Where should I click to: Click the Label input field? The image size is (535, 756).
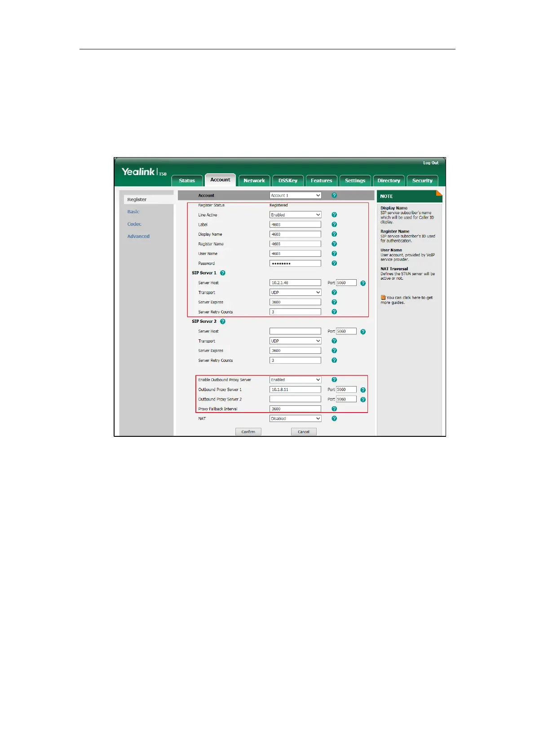[x=296, y=224]
